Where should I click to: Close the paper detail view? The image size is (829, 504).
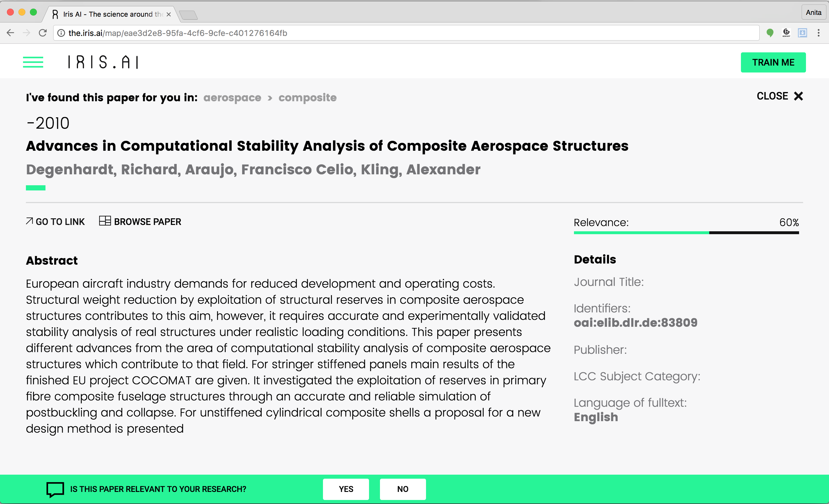[x=779, y=96]
